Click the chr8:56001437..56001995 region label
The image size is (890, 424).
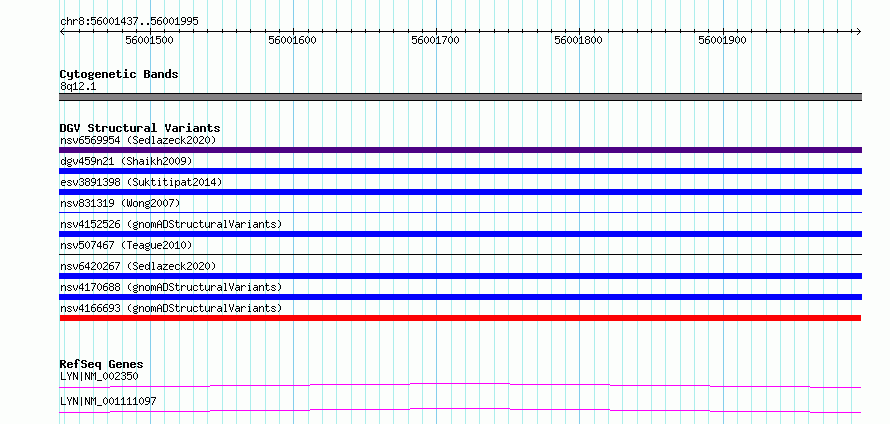[x=129, y=22]
